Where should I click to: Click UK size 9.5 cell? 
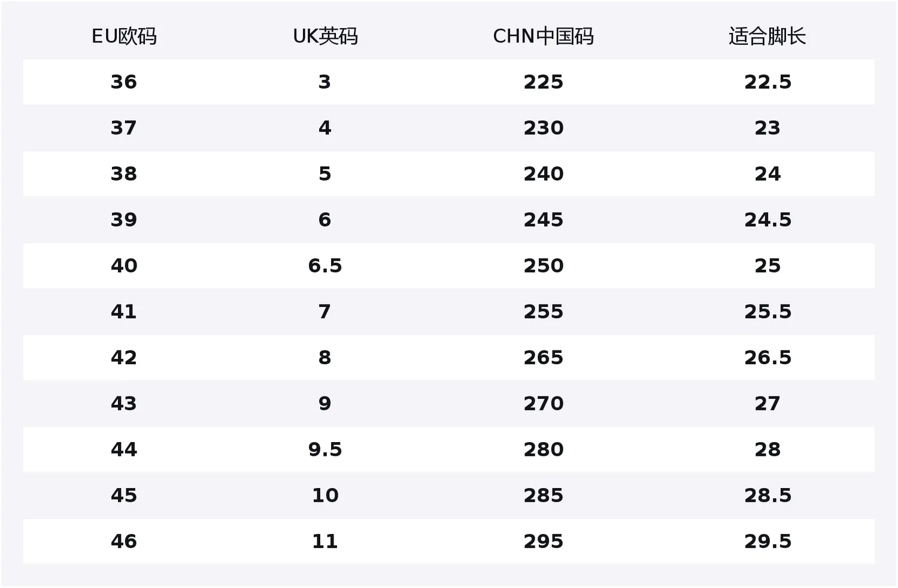pos(325,449)
